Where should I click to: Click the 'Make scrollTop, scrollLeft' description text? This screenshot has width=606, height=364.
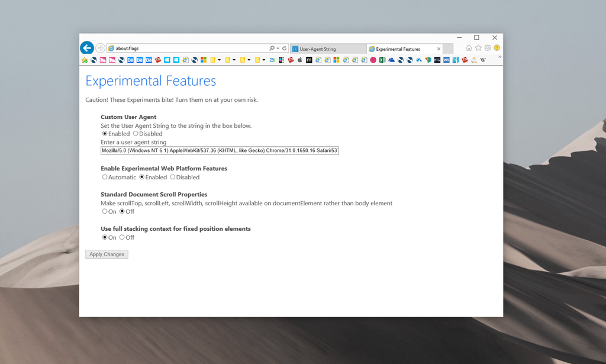[x=247, y=203]
